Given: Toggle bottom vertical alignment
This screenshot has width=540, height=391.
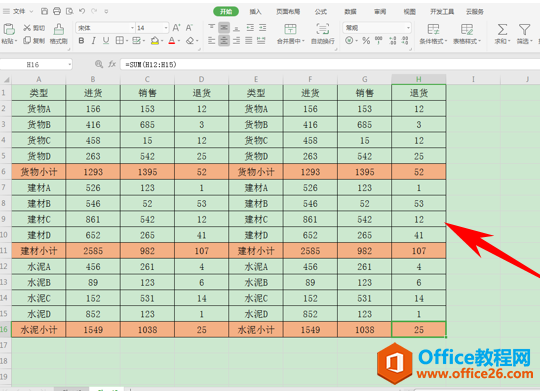Looking at the screenshot, I should point(237,28).
